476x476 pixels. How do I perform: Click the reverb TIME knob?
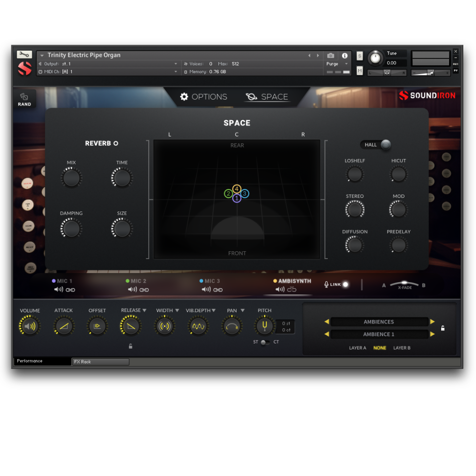click(x=122, y=178)
